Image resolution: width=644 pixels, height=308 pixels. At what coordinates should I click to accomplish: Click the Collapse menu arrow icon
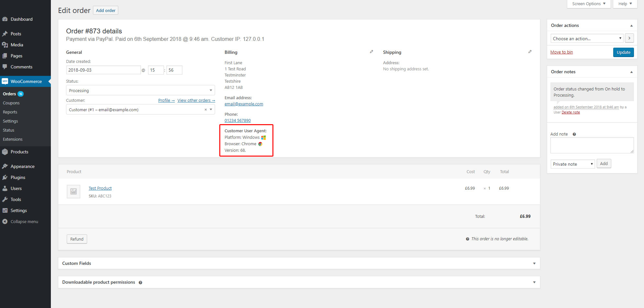[x=5, y=222]
